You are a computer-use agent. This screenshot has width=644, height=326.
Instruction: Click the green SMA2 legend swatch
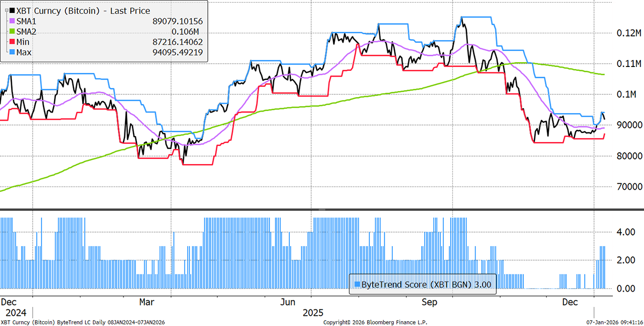(12, 31)
